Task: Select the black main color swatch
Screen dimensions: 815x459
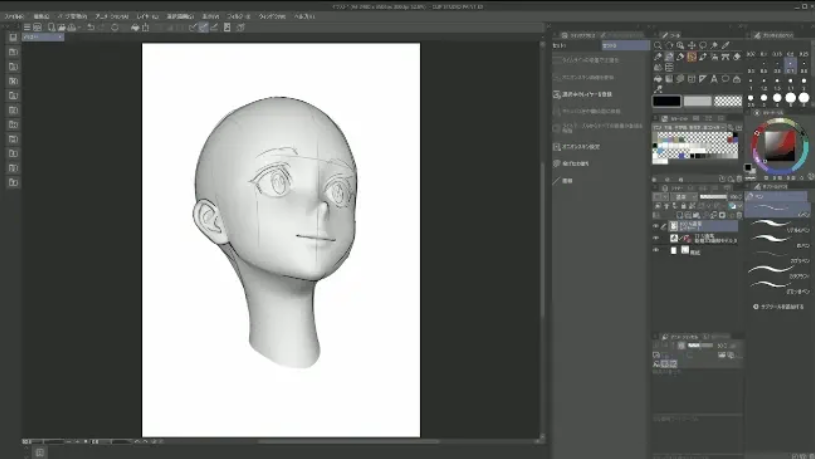Action: tap(667, 101)
